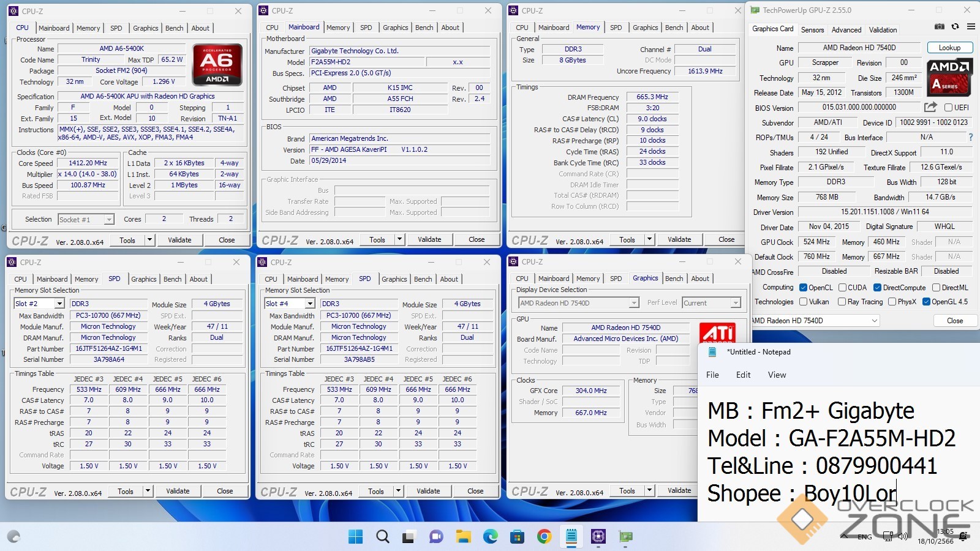
Task: Toggle the UEFI checkbox
Action: pyautogui.click(x=948, y=108)
